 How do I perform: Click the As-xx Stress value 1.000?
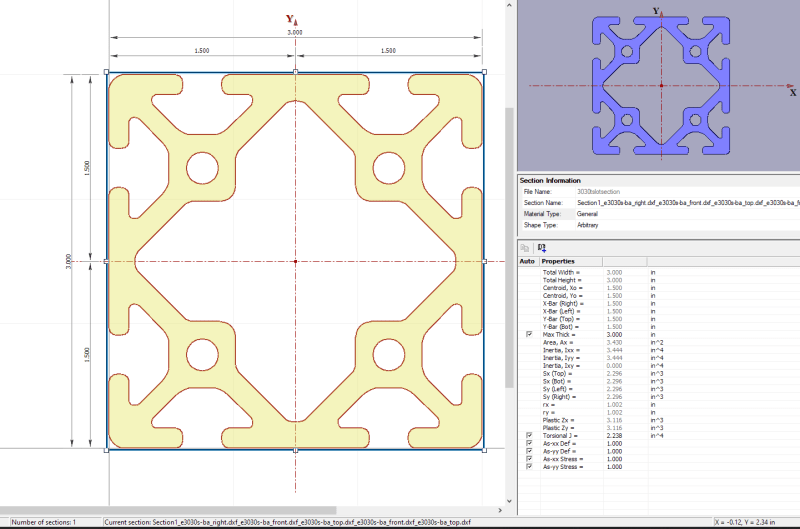click(614, 459)
